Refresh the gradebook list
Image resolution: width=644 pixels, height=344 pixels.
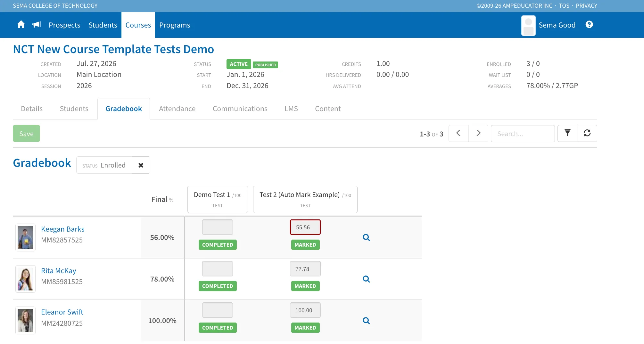[x=587, y=133]
